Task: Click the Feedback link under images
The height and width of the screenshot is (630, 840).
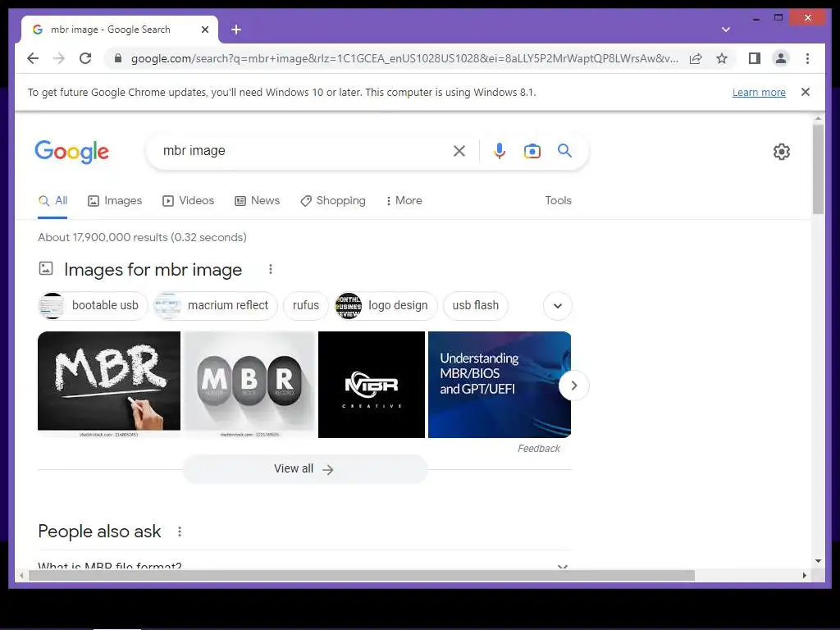Action: (x=538, y=449)
